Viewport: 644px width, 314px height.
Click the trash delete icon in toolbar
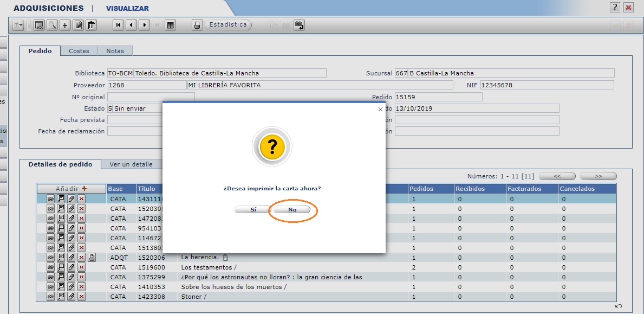92,25
